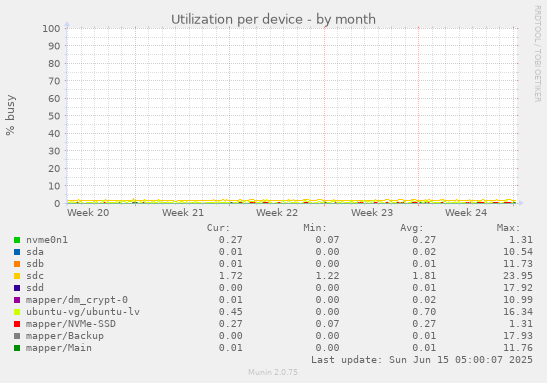The width and height of the screenshot is (547, 383).
Task: Click sdc max value 23.95
Action: coord(518,276)
